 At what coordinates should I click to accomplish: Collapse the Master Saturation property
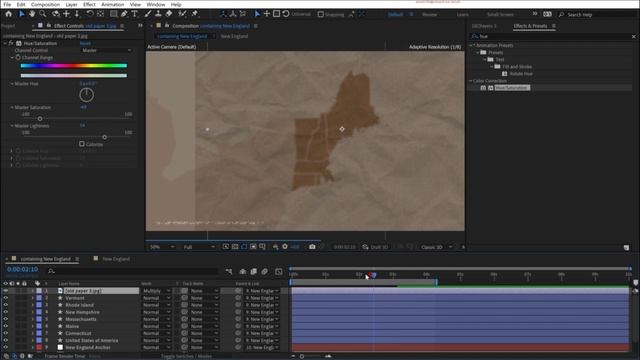(x=12, y=107)
